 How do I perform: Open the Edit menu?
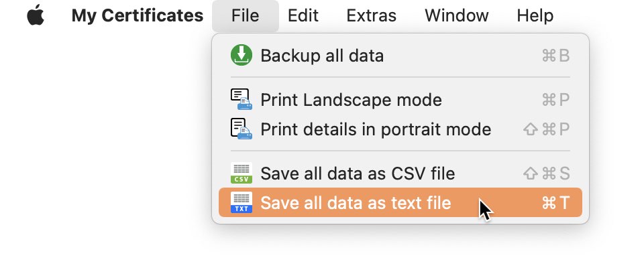pos(303,15)
